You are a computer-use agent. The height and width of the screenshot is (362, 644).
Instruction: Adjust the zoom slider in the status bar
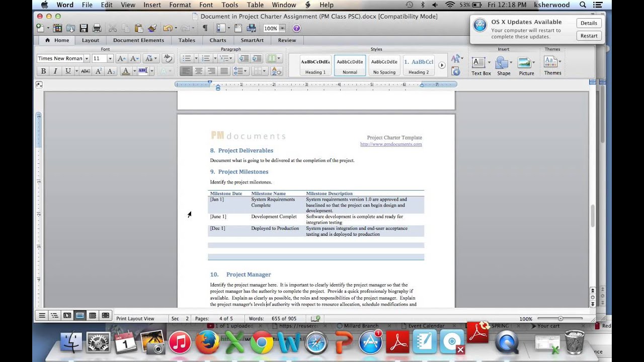560,319
